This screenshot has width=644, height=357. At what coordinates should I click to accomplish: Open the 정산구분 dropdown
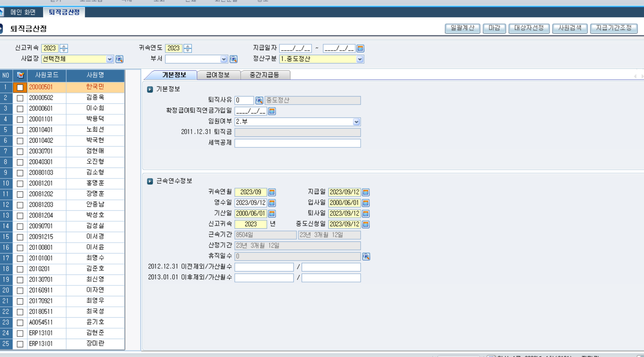pyautogui.click(x=360, y=59)
